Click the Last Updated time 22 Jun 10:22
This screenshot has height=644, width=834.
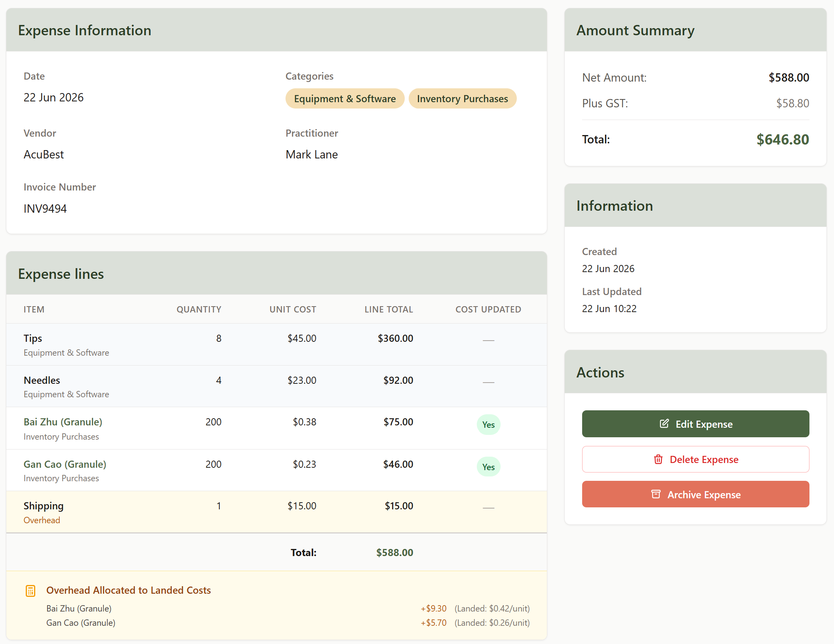point(609,309)
